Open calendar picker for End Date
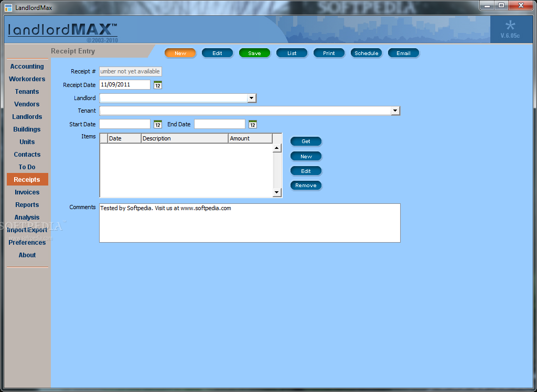 click(252, 124)
